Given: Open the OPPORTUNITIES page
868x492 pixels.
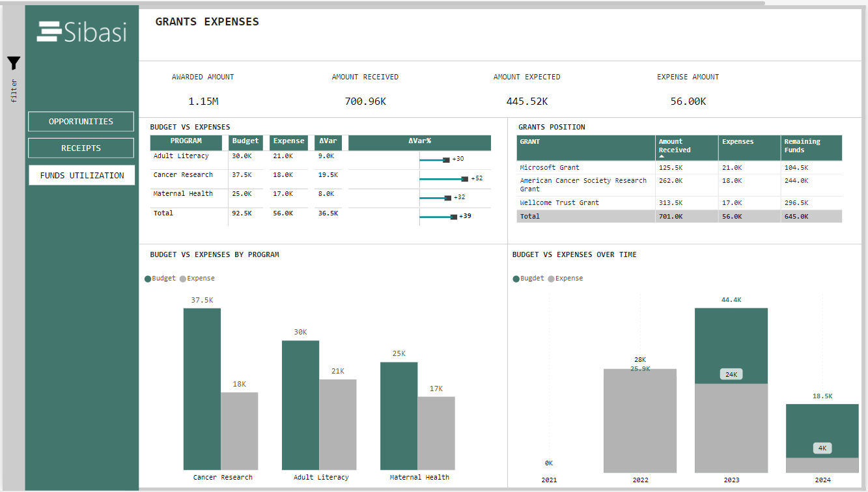Looking at the screenshot, I should tap(81, 122).
